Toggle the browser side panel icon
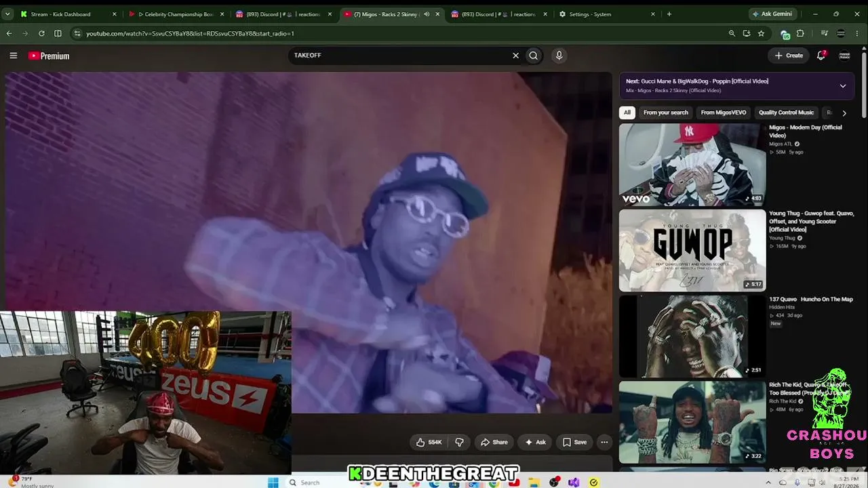 pyautogui.click(x=58, y=33)
